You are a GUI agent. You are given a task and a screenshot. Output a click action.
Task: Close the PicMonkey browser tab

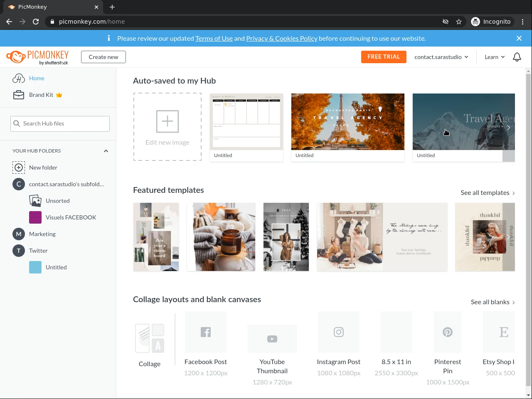coord(96,7)
